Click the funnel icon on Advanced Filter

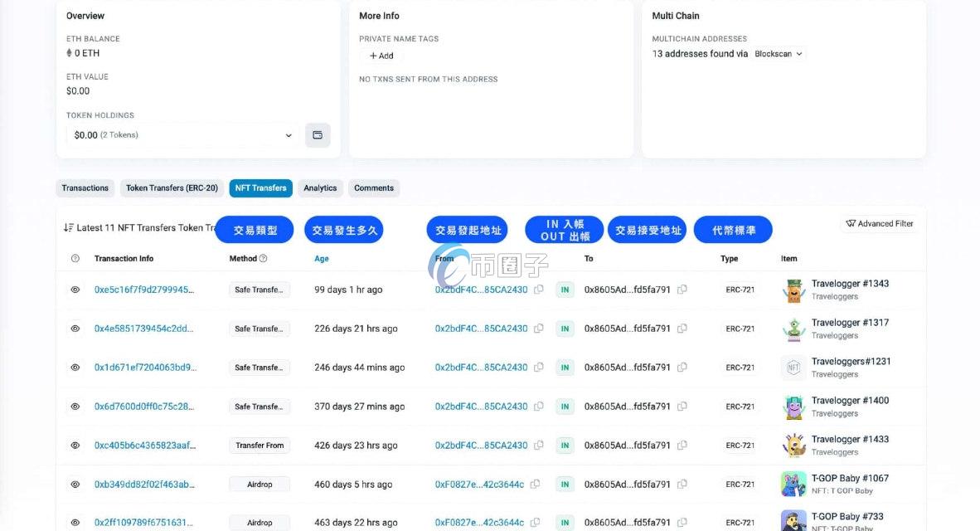[x=851, y=223]
